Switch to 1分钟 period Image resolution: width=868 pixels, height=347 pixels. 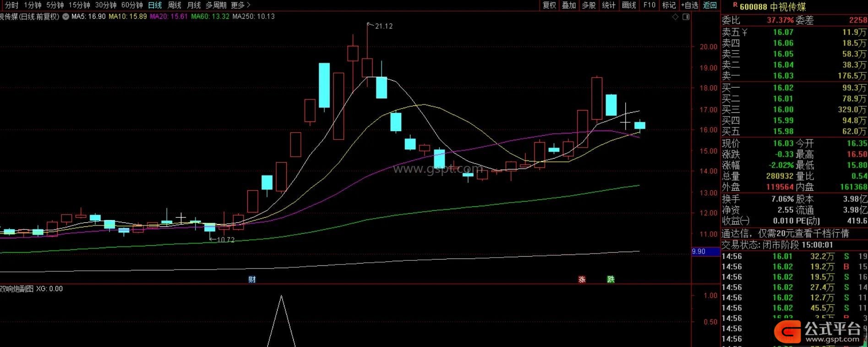[x=33, y=5]
